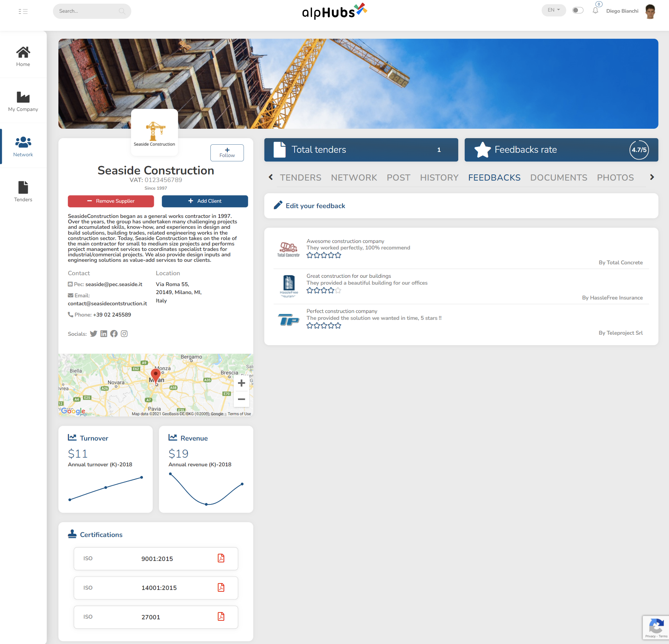Click the By Teleproject Srl author label

[x=620, y=333]
